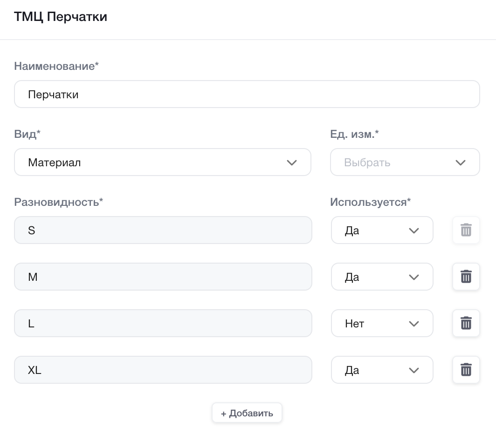Remove the L variety with its trash icon

click(x=466, y=323)
